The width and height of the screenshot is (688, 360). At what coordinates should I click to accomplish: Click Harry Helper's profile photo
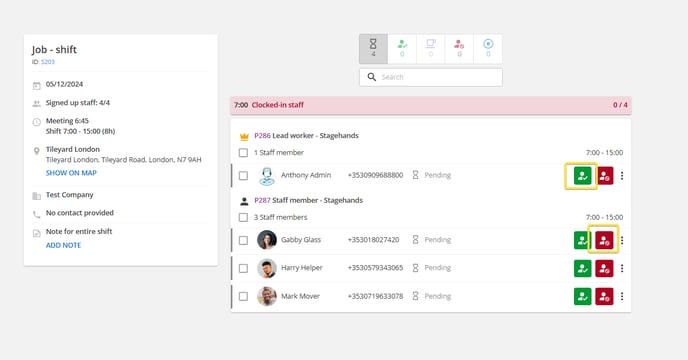tap(267, 268)
